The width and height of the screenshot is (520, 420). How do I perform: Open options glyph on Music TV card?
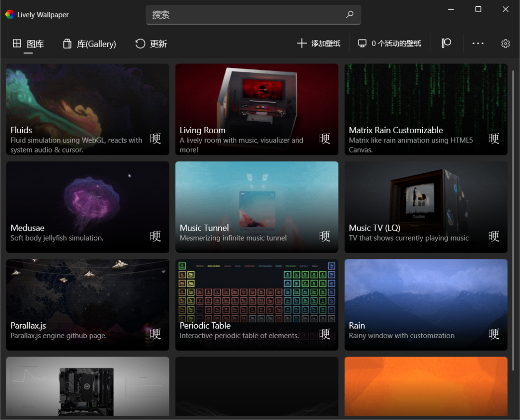(494, 236)
